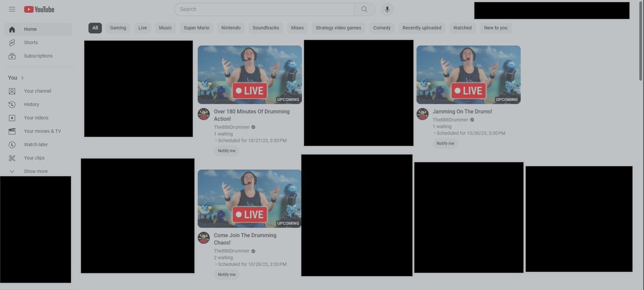The width and height of the screenshot is (644, 290).
Task: Select the Soundtracks filter chip
Action: click(266, 28)
